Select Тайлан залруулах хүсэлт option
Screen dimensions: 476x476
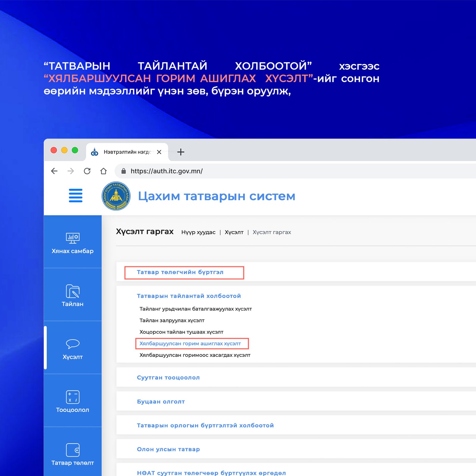pos(173,320)
